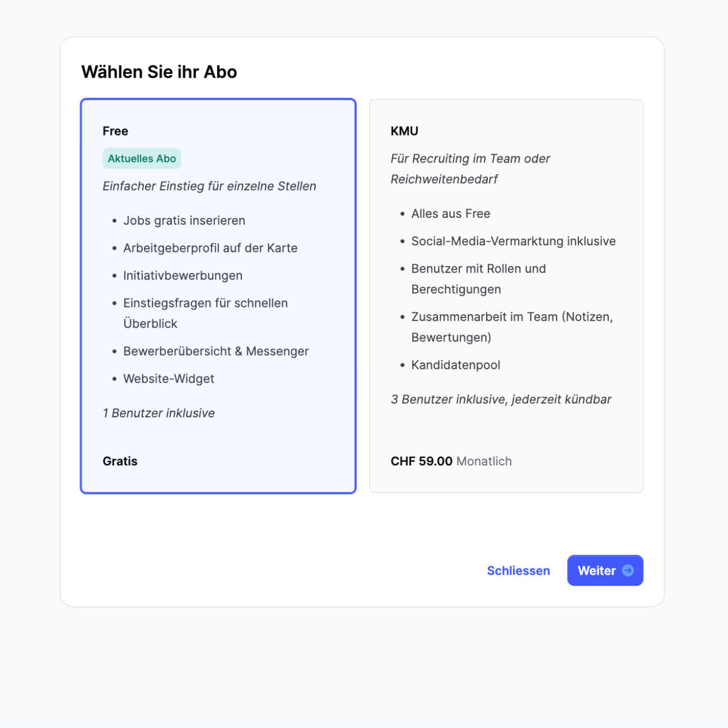This screenshot has width=728, height=728.
Task: Click the Initiativbewerbungen list item
Action: click(183, 276)
